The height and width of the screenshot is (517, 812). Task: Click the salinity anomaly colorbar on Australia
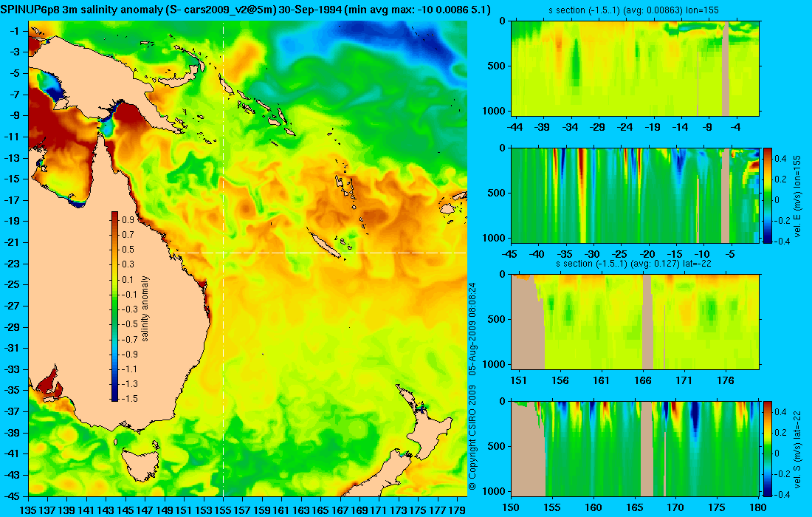pyautogui.click(x=114, y=307)
